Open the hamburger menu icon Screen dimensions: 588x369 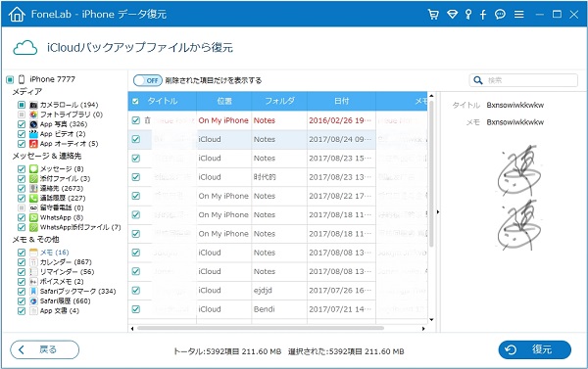coord(519,15)
